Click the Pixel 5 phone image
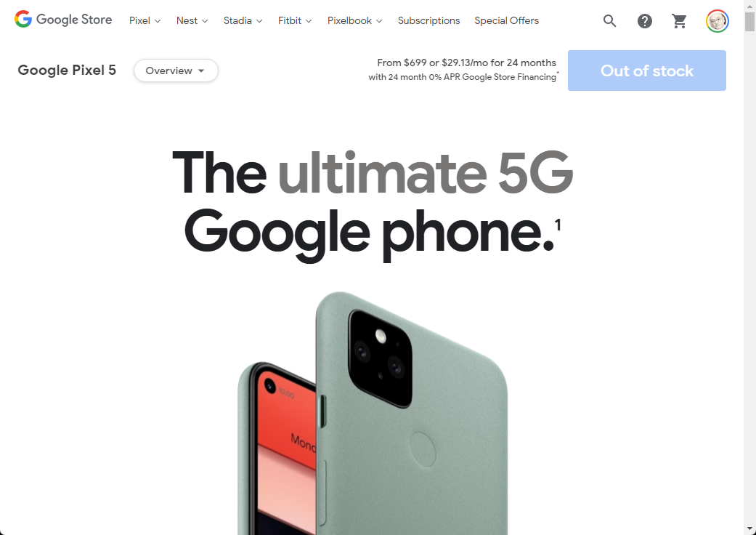 coord(373,413)
